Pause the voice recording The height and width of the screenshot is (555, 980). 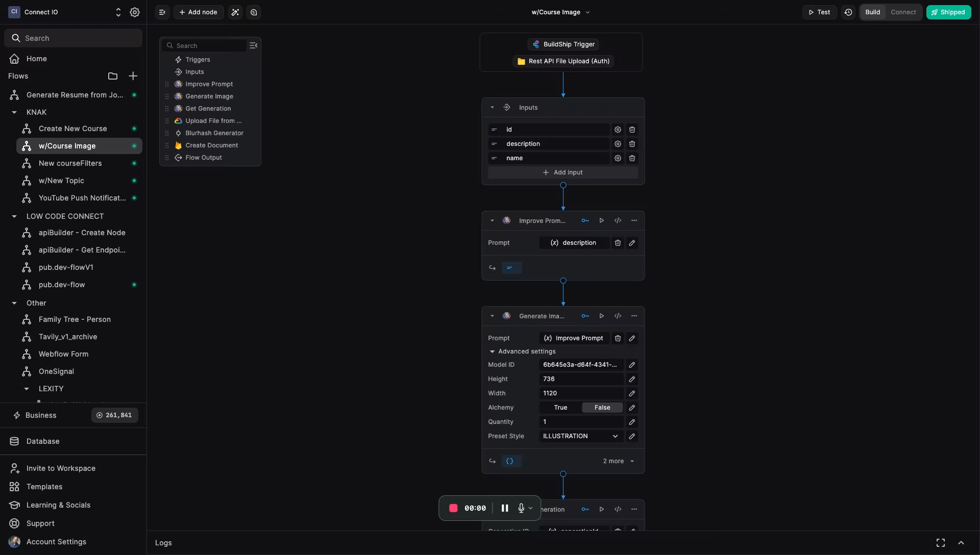tap(505, 508)
